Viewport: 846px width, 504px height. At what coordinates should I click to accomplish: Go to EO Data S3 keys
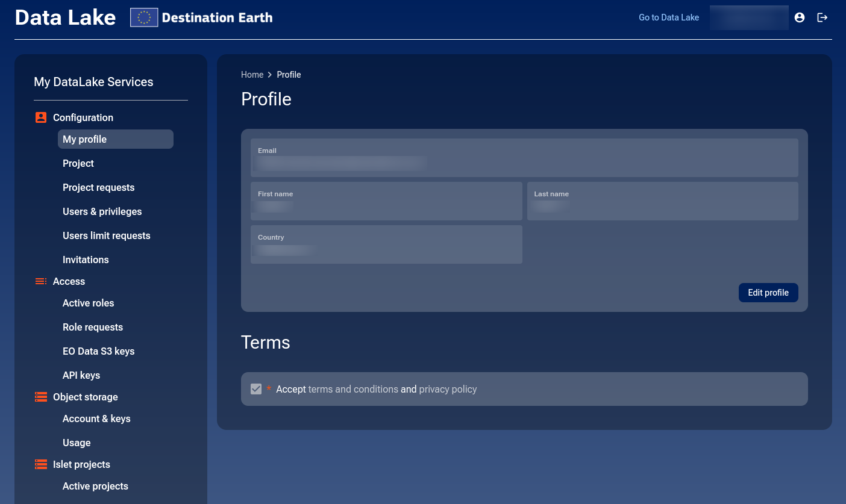tap(99, 351)
